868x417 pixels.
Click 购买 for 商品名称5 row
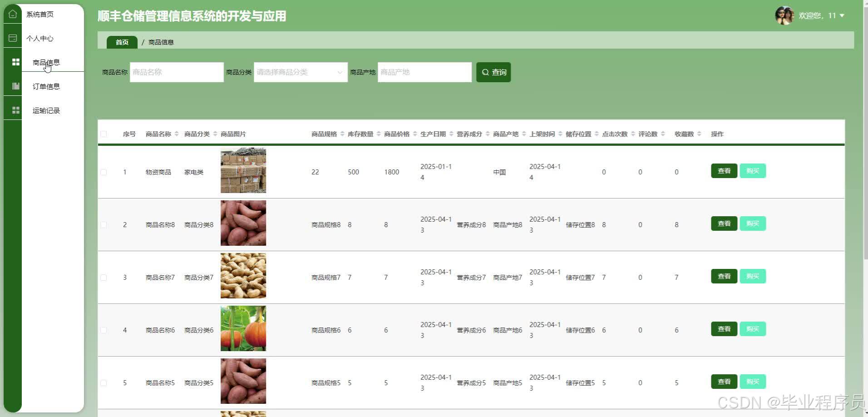[753, 382]
